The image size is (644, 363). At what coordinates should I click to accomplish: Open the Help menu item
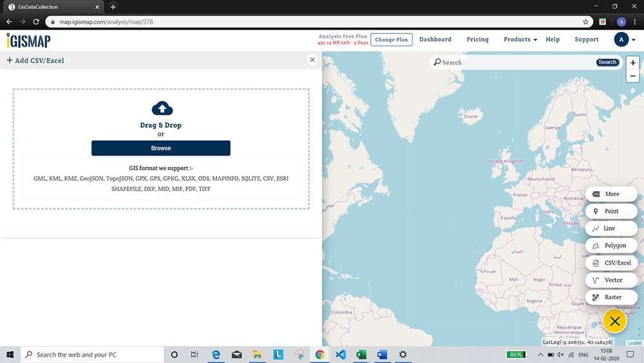coord(553,39)
